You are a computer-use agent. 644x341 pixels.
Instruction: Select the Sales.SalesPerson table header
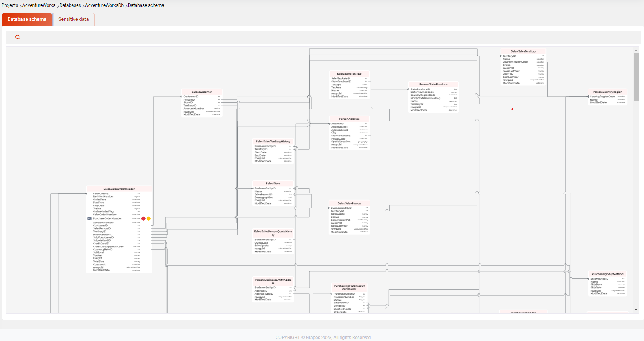tap(349, 203)
